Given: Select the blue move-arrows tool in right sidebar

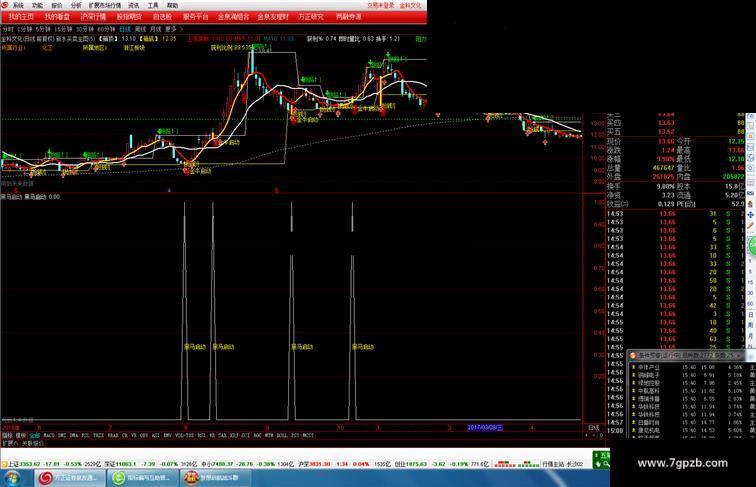Looking at the screenshot, I should [x=751, y=215].
